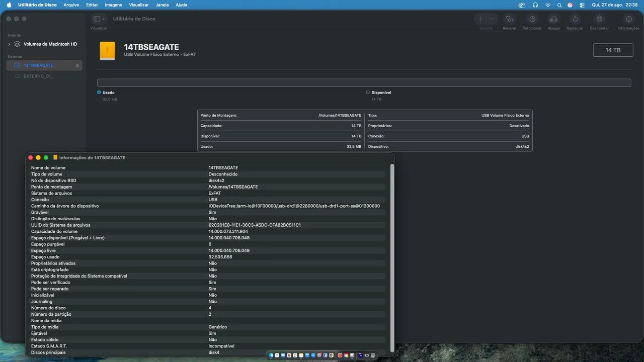
Task: Open After Effects from the Dock
Action: (x=360, y=355)
